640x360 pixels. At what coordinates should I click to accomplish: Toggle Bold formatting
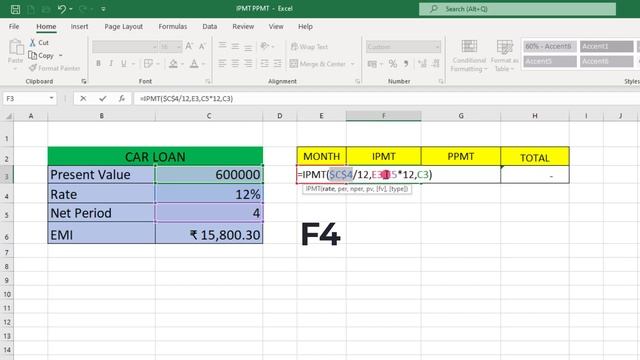coord(98,64)
